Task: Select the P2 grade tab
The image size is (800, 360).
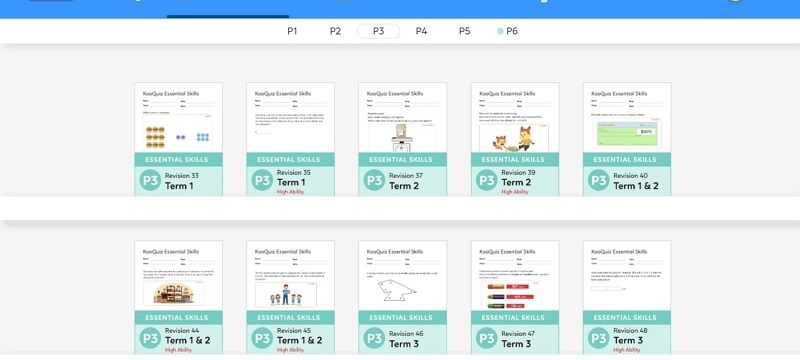Action: (x=335, y=31)
